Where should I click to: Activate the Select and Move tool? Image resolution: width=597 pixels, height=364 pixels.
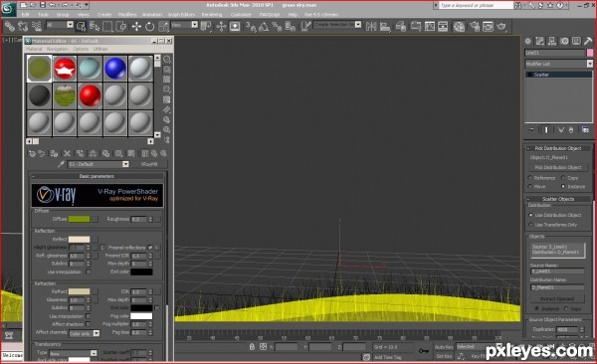pos(136,26)
